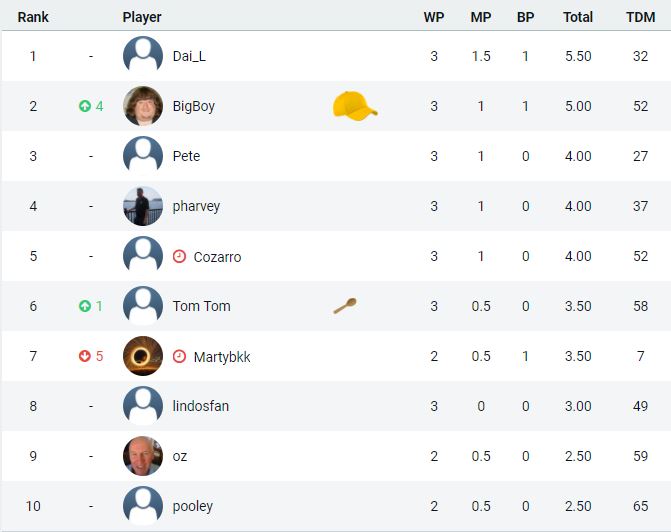Screen dimensions: 671x532
Task: Click the BP column header
Action: 526,17
